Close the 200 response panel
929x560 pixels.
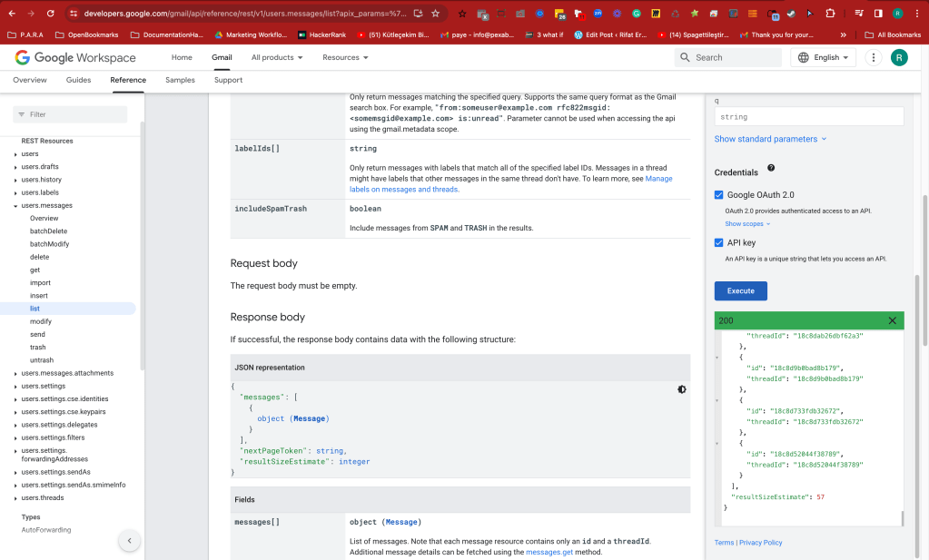pos(893,320)
